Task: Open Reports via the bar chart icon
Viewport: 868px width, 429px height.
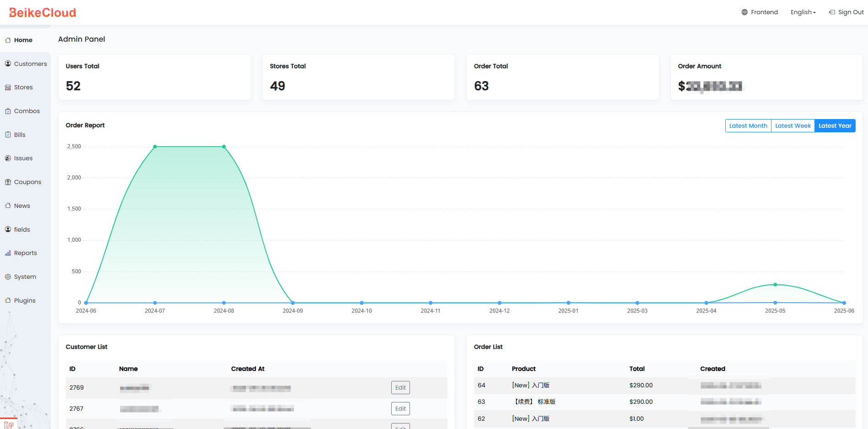Action: coord(8,253)
